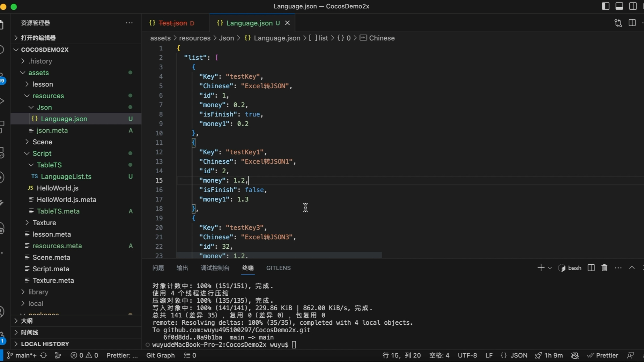Open the compare changes icon
This screenshot has width=644, height=362.
tap(618, 23)
